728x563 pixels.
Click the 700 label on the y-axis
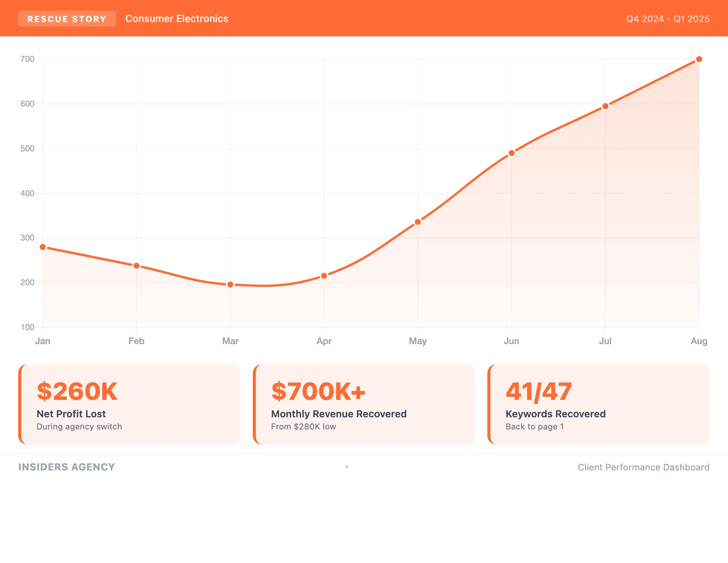pos(27,59)
